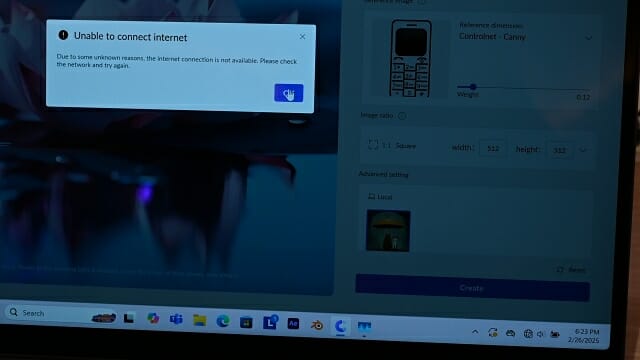Open the clock showing 6:23 PM

[x=585, y=336]
